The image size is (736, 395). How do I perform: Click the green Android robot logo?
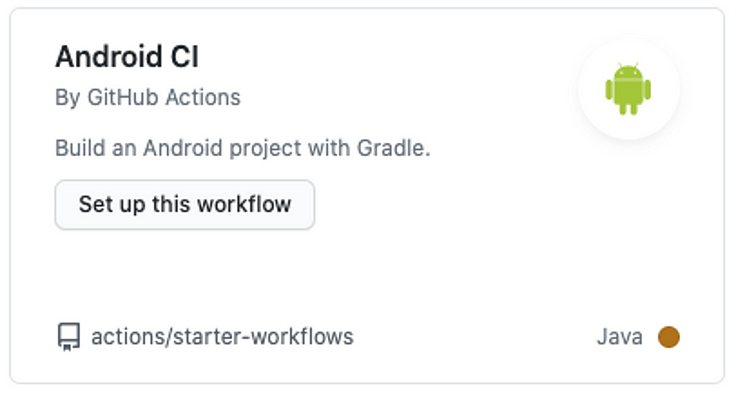628,89
